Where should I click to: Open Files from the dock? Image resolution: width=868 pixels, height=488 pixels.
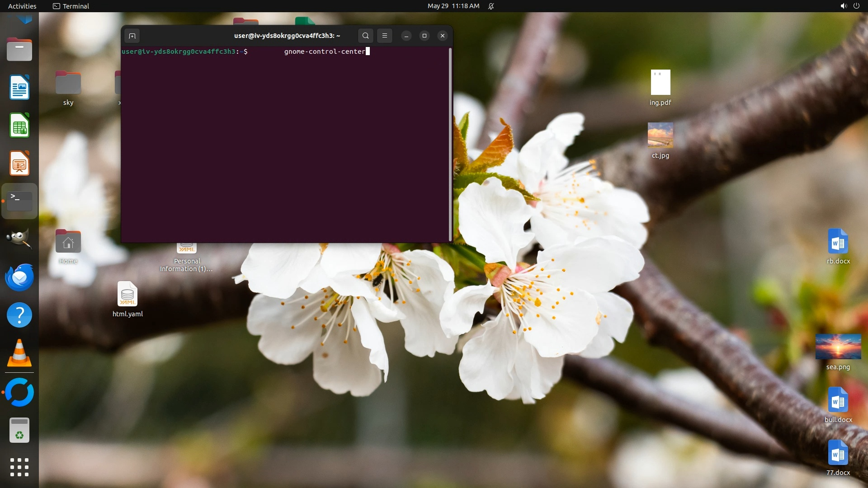[19, 49]
